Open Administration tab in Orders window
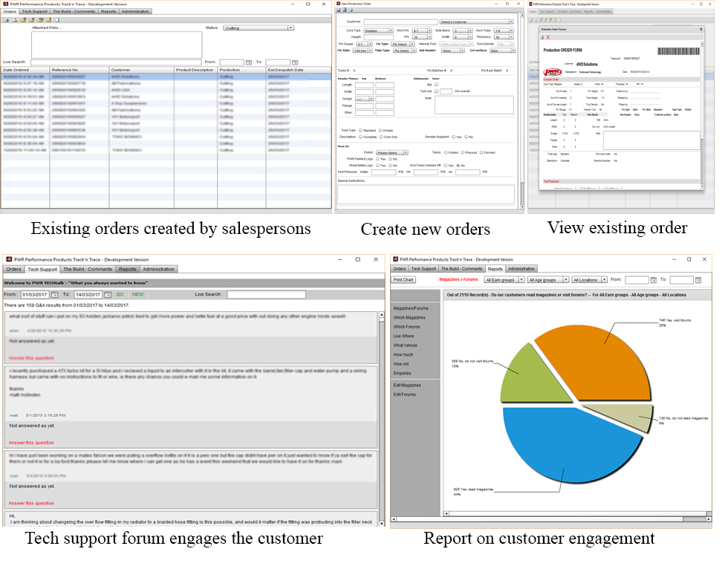Image resolution: width=728 pixels, height=572 pixels. [x=135, y=11]
